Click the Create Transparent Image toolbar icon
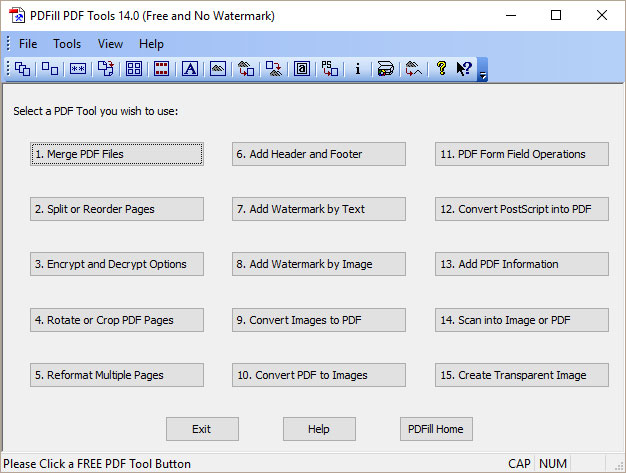Image resolution: width=626 pixels, height=473 pixels. [x=414, y=69]
